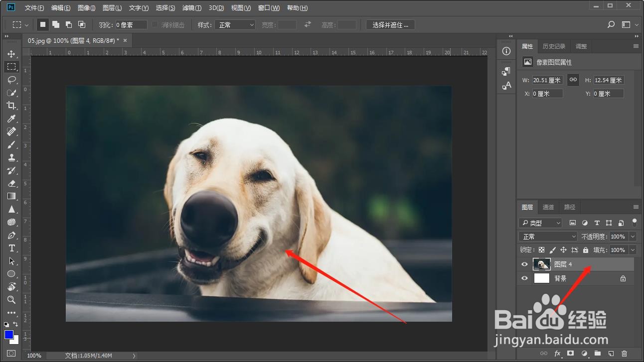Open the layer filter 类型 dropdown
The image size is (644, 362).
pyautogui.click(x=540, y=223)
